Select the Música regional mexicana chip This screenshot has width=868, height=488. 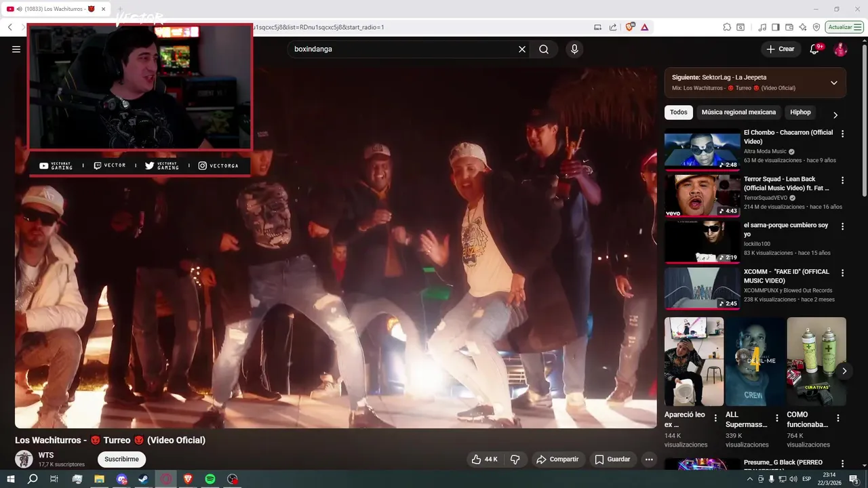pyautogui.click(x=738, y=113)
